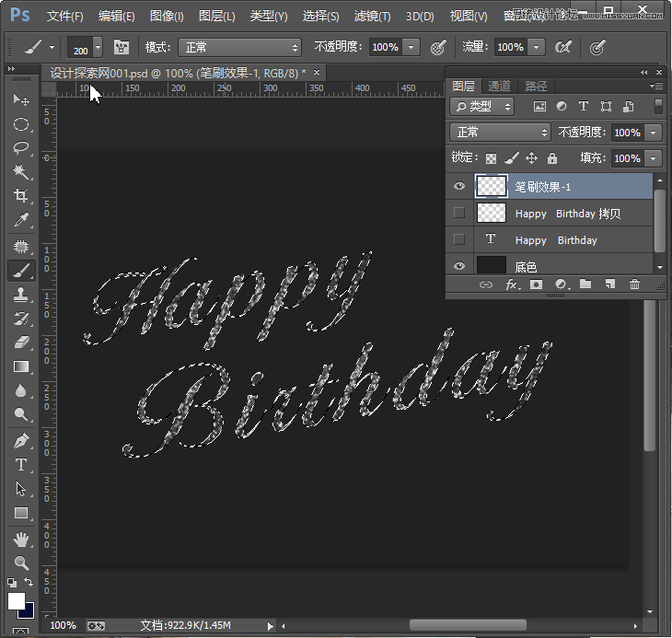Create a new group folder icon
Viewport: 672px width, 638px height.
pyautogui.click(x=585, y=284)
